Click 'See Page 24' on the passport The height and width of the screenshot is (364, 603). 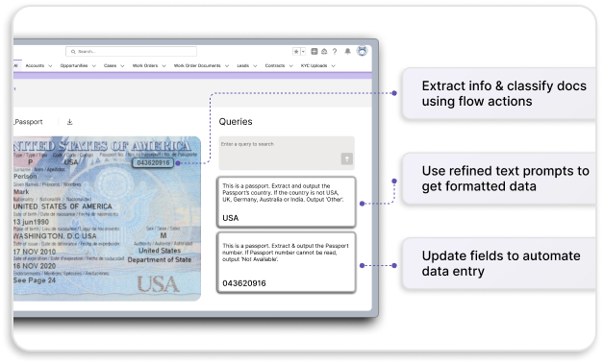[35, 280]
